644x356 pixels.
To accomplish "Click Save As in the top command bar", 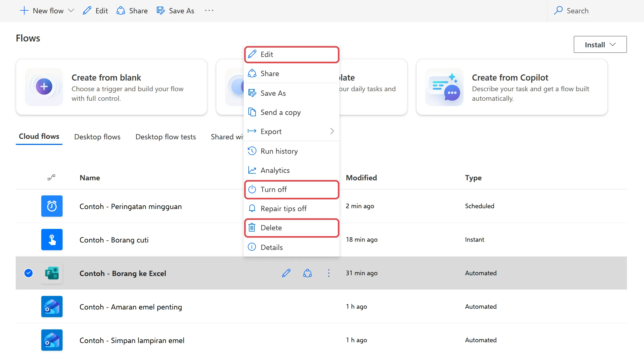I will coord(175,11).
